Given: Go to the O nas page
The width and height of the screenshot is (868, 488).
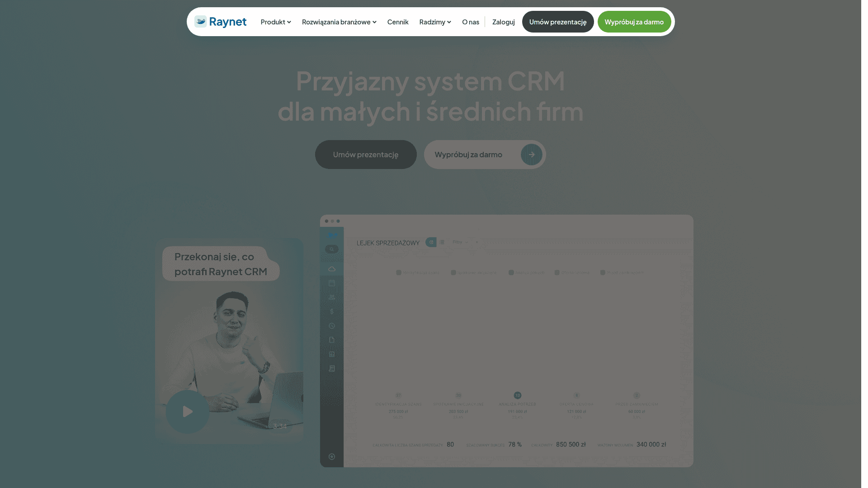Looking at the screenshot, I should tap(470, 22).
